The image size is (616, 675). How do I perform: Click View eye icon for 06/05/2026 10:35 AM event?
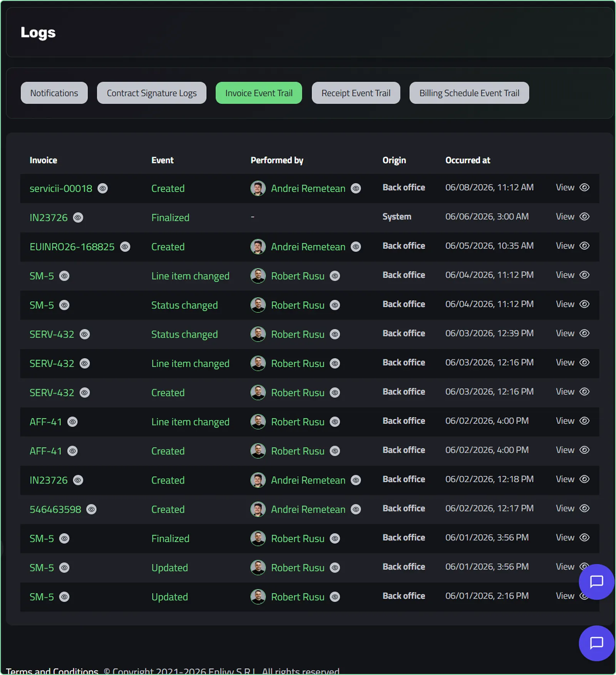[584, 246]
